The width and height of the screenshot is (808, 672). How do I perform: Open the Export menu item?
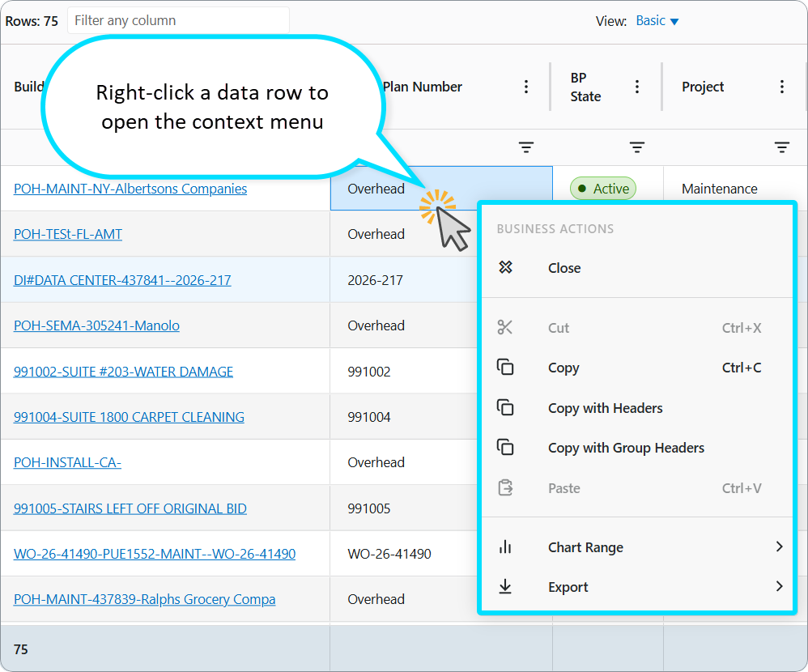coord(637,587)
